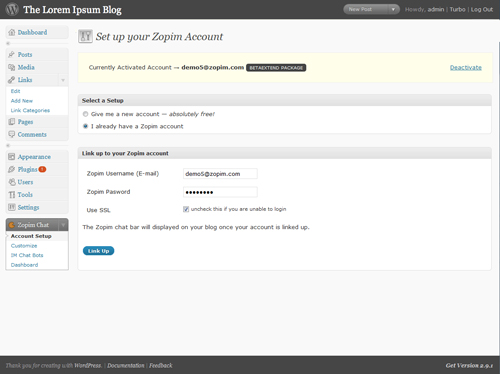Click Log Out in the header

tap(482, 9)
